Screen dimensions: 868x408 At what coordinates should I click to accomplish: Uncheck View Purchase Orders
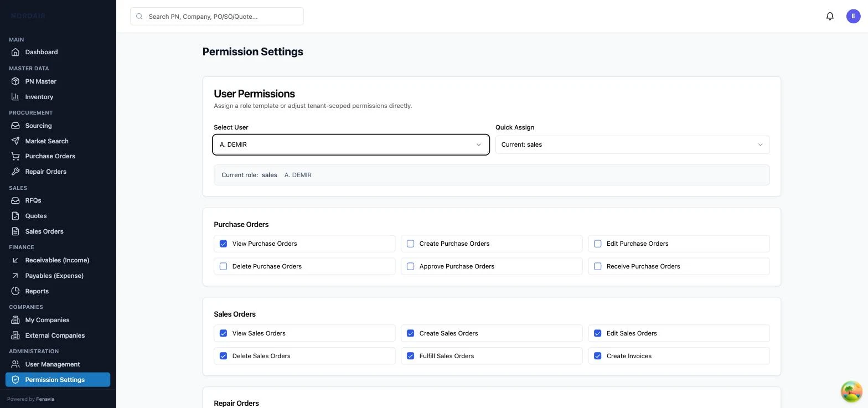tap(223, 244)
